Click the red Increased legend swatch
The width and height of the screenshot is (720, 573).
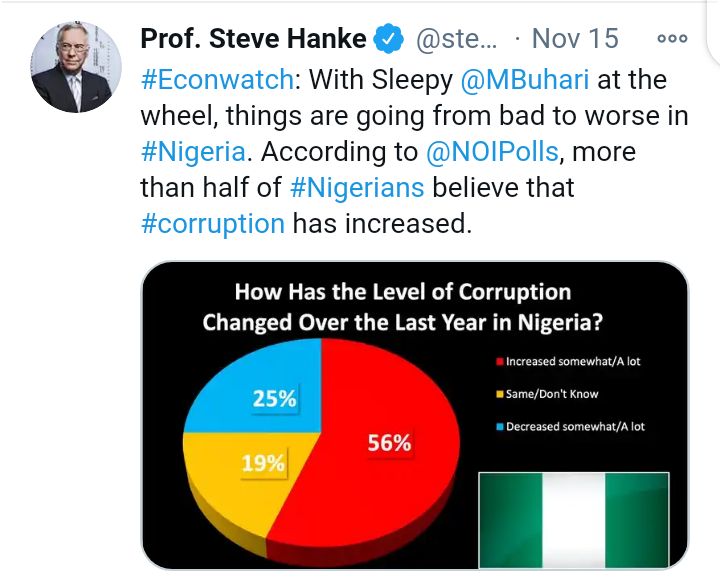(500, 362)
